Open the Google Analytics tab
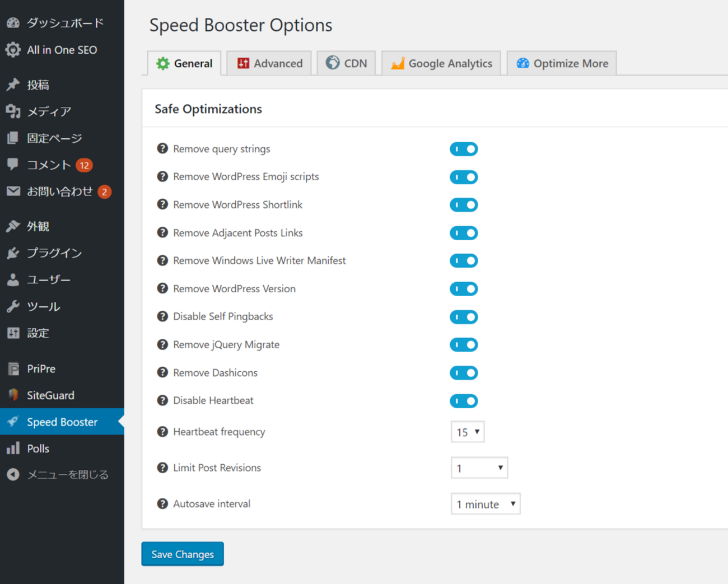The height and width of the screenshot is (584, 728). [x=441, y=63]
